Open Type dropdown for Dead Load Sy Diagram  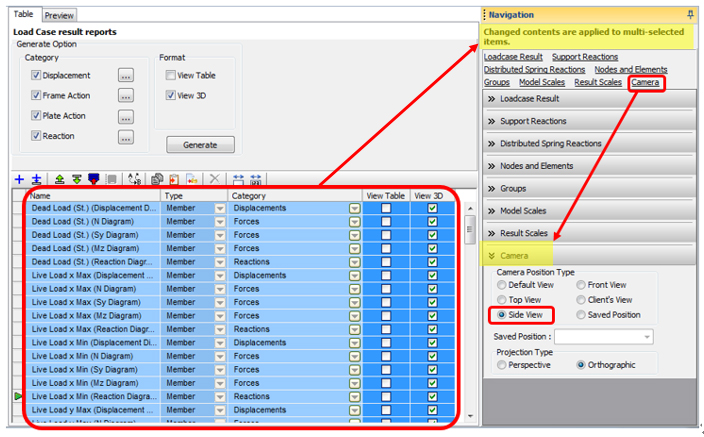[220, 235]
